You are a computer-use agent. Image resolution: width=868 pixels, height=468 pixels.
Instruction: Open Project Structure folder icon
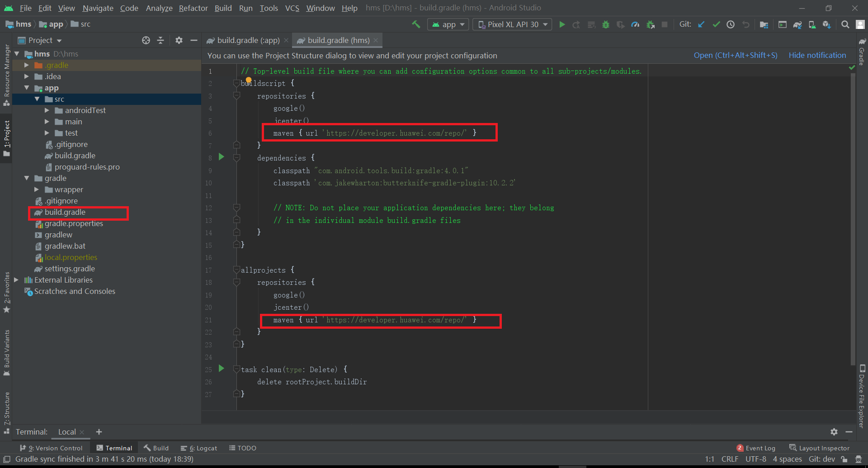[764, 24]
